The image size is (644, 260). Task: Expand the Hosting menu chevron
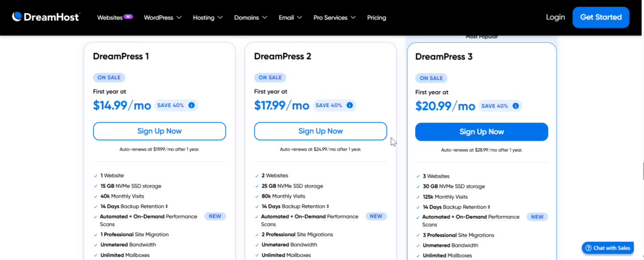pos(220,18)
